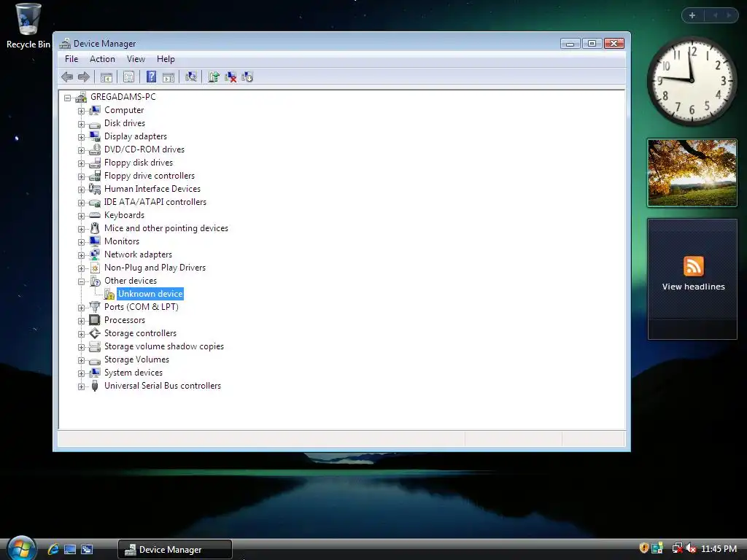Select Storage controllers label
Viewport: 747px width, 560px height.
(140, 333)
